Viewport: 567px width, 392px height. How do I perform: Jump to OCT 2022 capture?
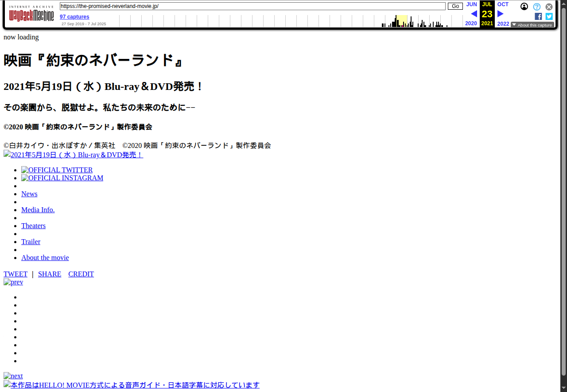[x=503, y=4]
